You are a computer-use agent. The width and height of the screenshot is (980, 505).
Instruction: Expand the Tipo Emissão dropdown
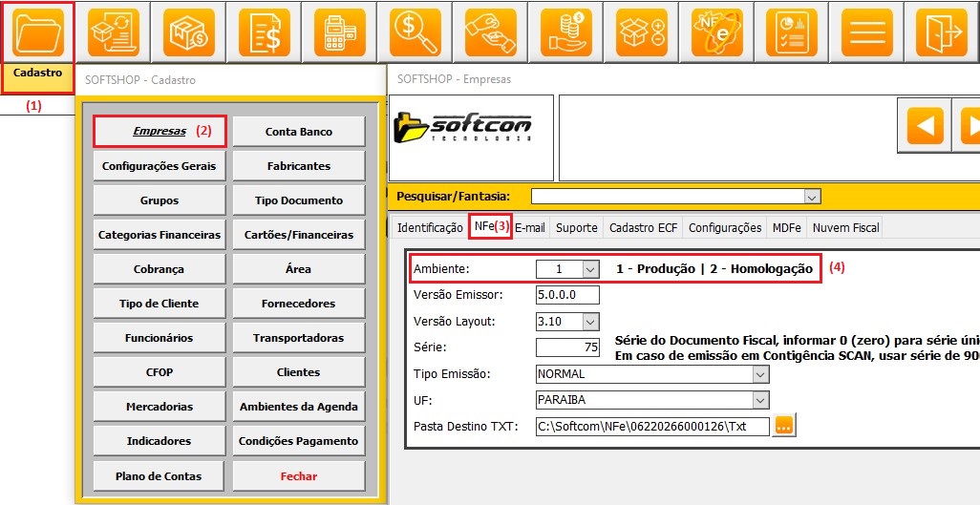759,374
